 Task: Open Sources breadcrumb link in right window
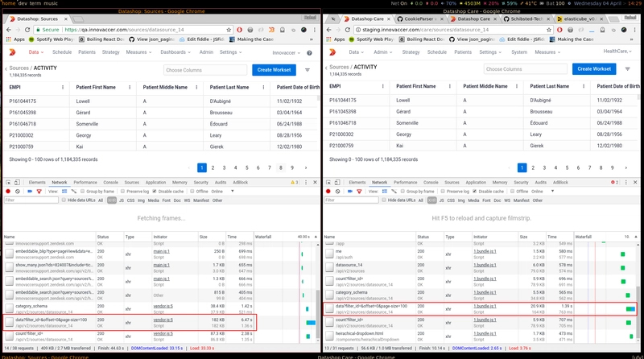(x=339, y=67)
